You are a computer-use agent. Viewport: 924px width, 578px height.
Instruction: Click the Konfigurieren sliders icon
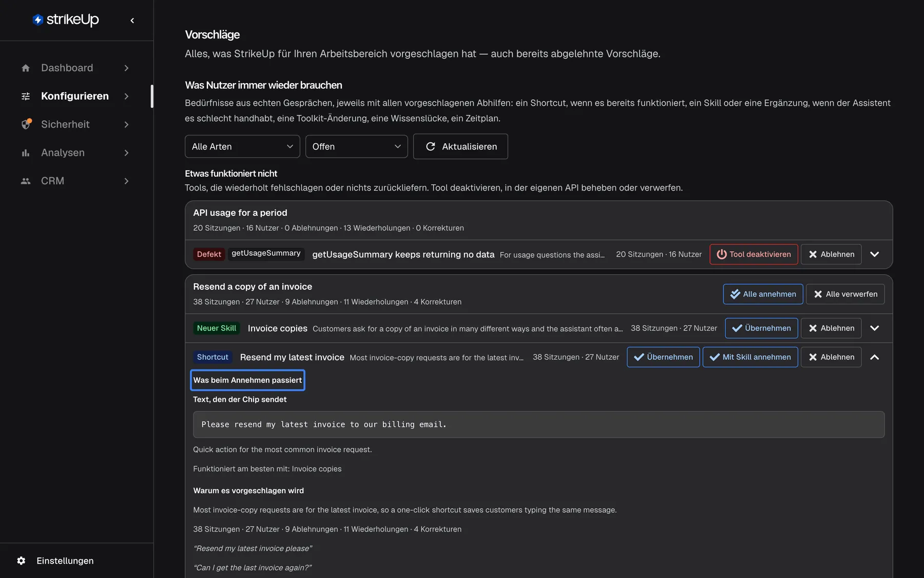(26, 96)
